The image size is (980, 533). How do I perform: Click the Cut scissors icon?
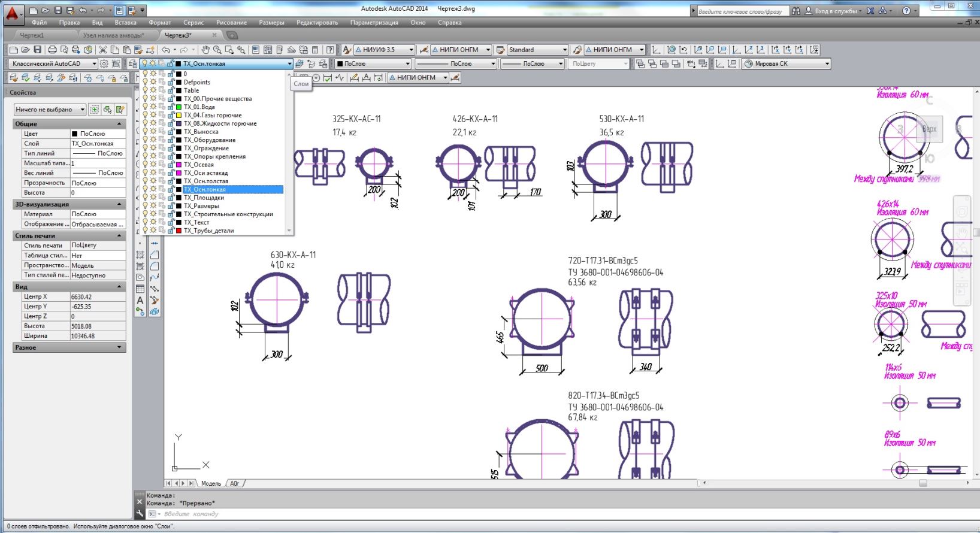coord(103,50)
